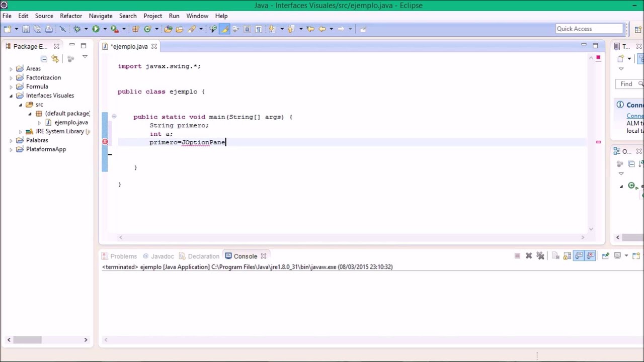Toggle Show Console on Standard Error
The width and height of the screenshot is (644, 362).
591,256
